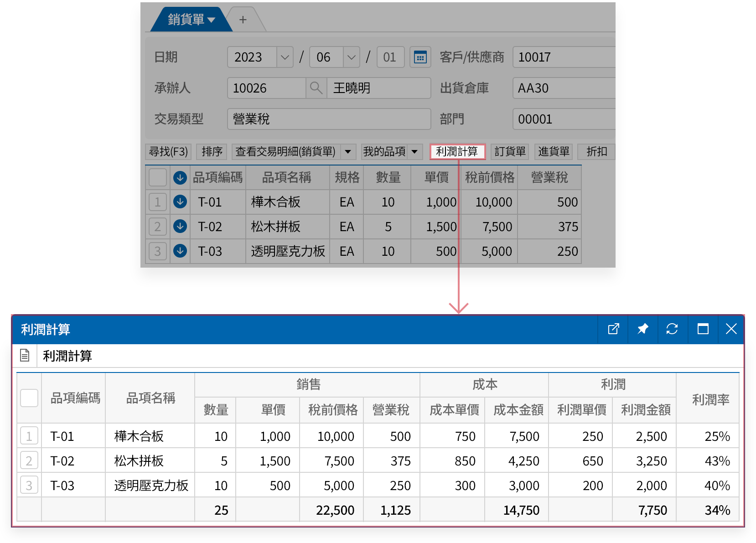Open the 訂貨單 function
Screen dimensions: 756x543
(x=509, y=151)
